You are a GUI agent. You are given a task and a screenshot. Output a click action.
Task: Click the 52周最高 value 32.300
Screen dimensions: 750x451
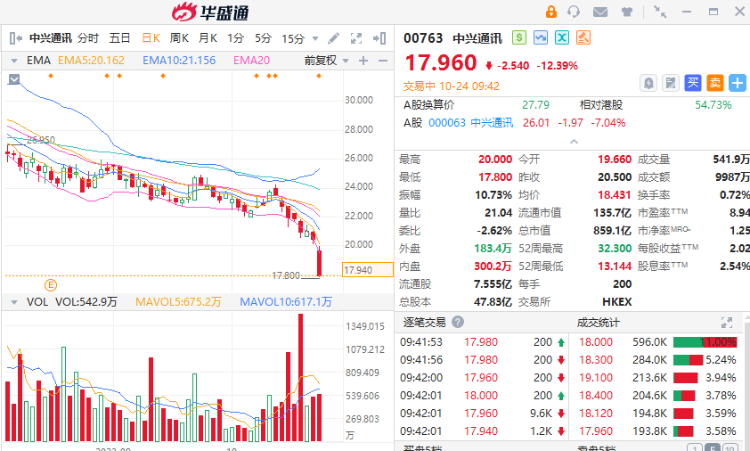615,248
